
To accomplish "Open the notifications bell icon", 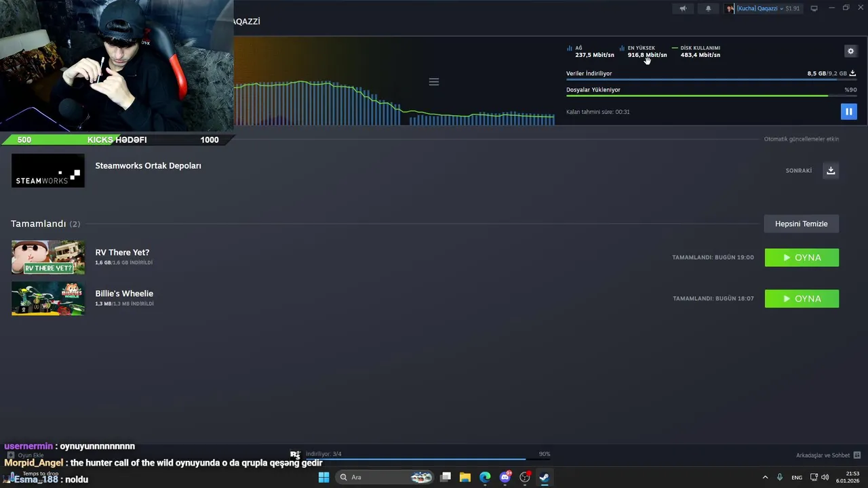I will (x=709, y=9).
